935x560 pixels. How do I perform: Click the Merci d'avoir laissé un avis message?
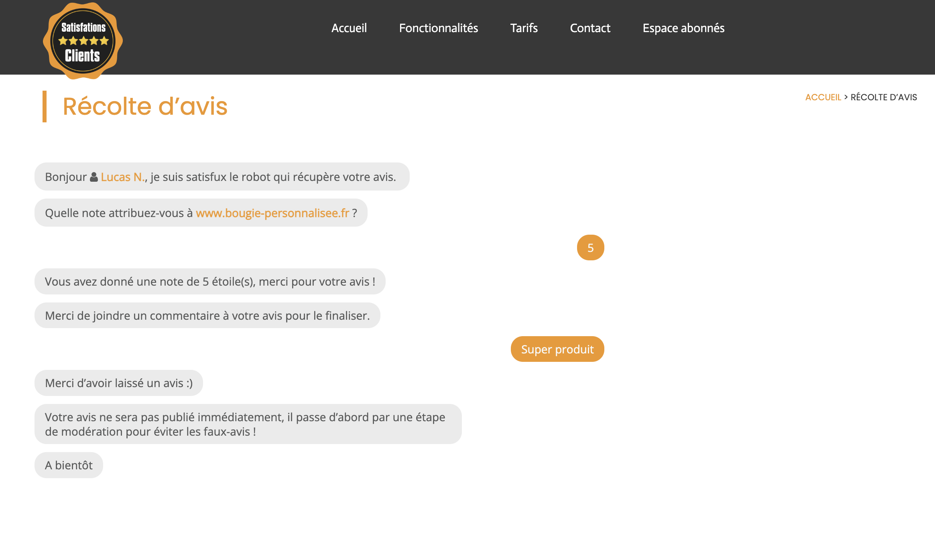(119, 383)
